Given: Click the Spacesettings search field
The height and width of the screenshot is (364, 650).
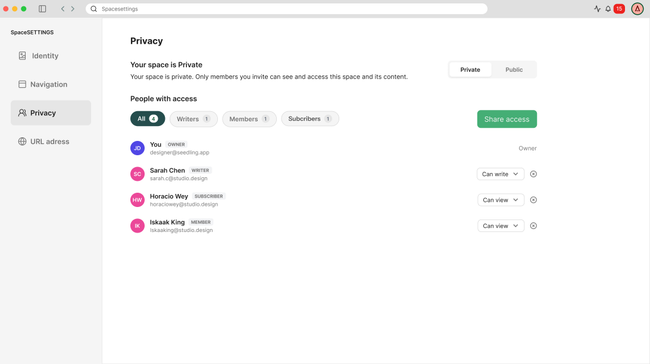Looking at the screenshot, I should (x=286, y=9).
